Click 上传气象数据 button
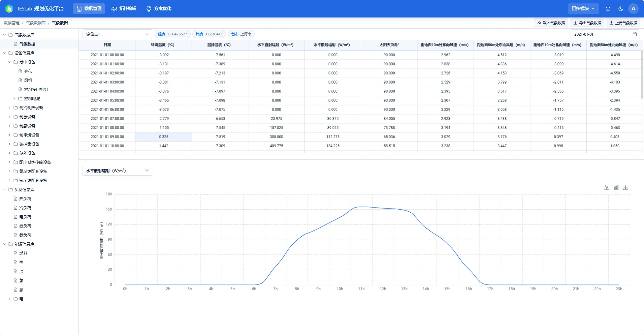644x335 pixels. click(x=623, y=23)
